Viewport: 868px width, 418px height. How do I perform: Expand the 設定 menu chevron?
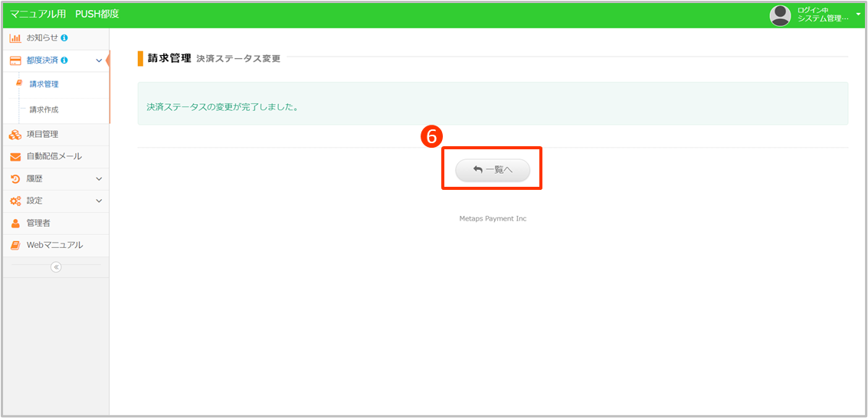point(99,201)
